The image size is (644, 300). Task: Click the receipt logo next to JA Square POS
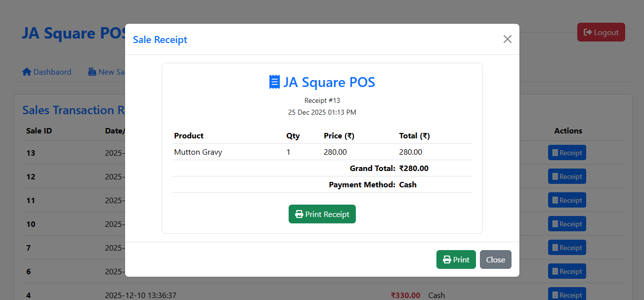(275, 82)
